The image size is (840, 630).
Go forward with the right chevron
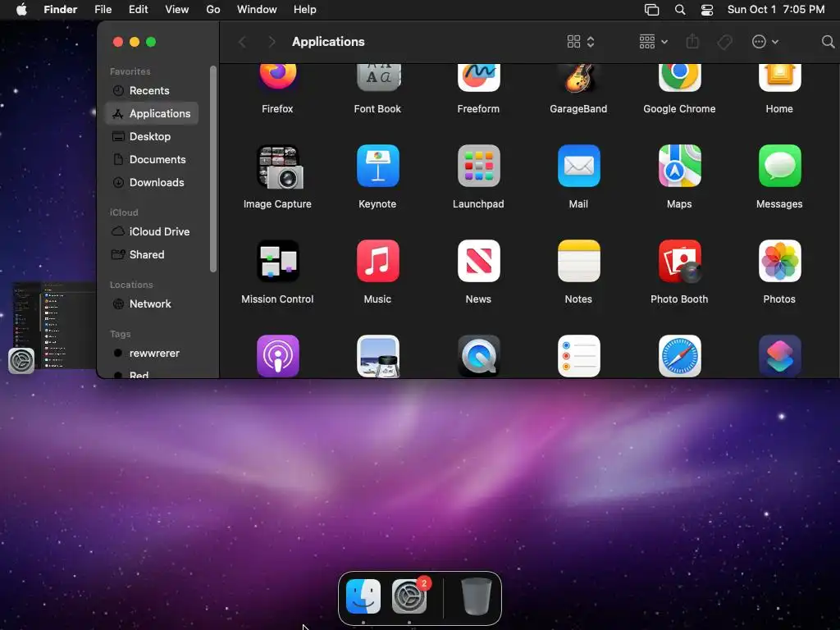pos(272,42)
